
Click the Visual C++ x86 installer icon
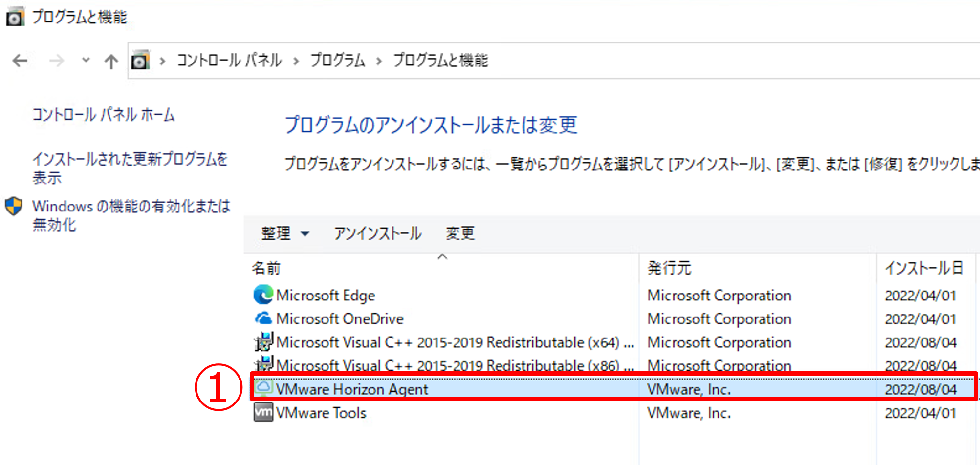[263, 364]
